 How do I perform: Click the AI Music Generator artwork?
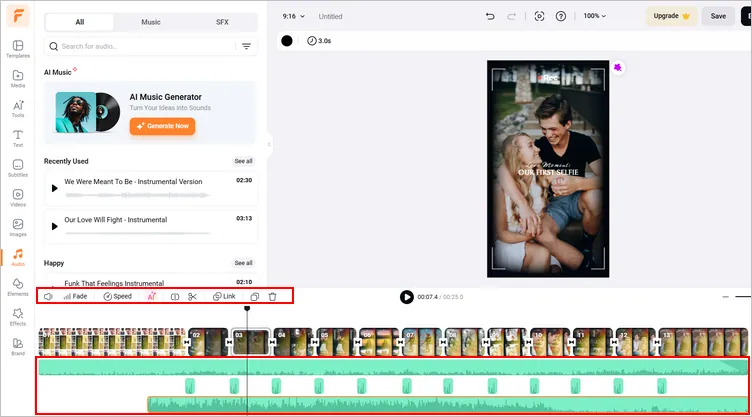coord(88,112)
